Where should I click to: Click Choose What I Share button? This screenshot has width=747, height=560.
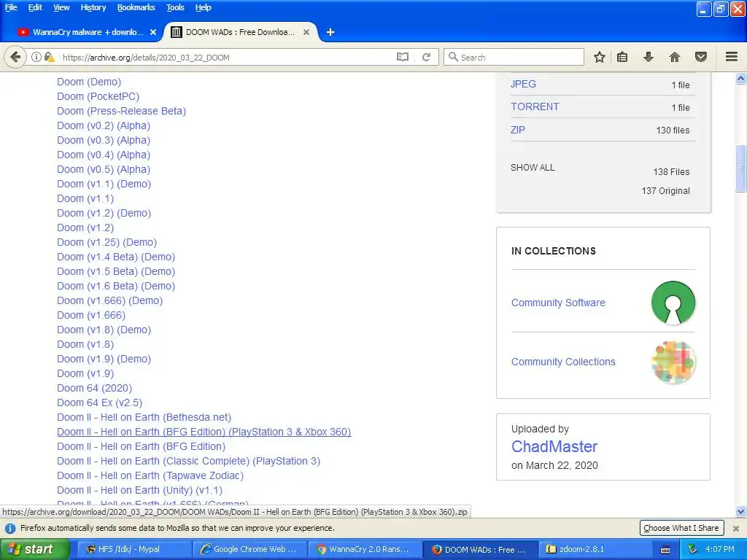tap(681, 528)
